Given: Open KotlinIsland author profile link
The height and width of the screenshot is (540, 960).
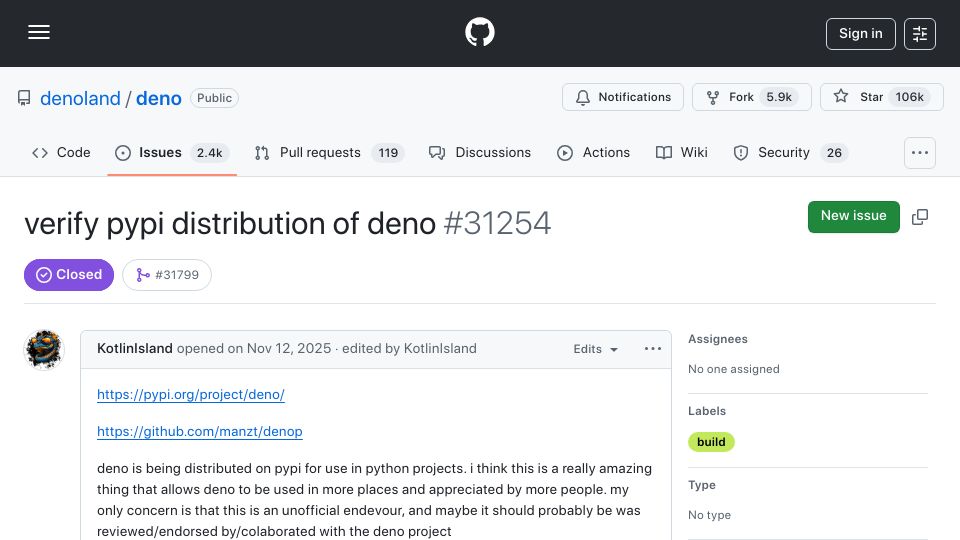Looking at the screenshot, I should 135,348.
